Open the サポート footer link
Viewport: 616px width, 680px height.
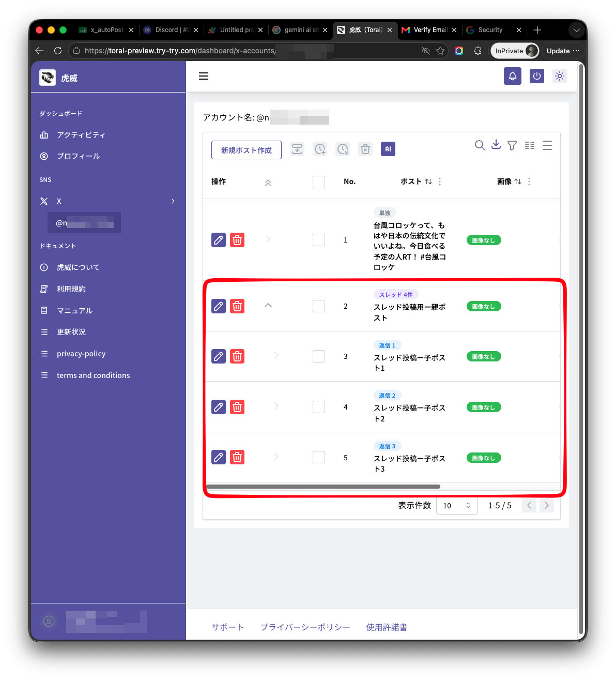coord(227,627)
